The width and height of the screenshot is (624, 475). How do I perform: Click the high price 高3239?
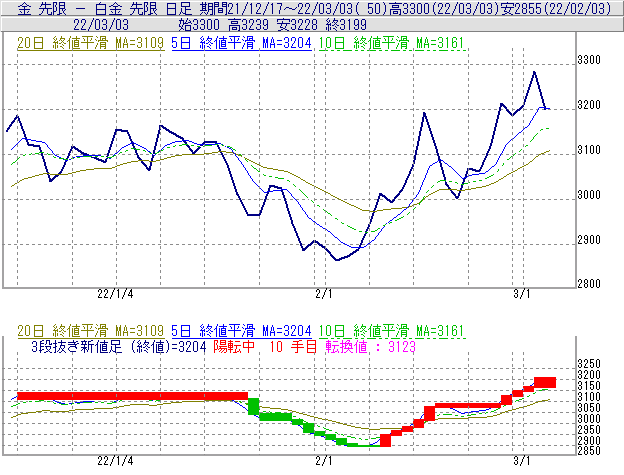coord(248,25)
